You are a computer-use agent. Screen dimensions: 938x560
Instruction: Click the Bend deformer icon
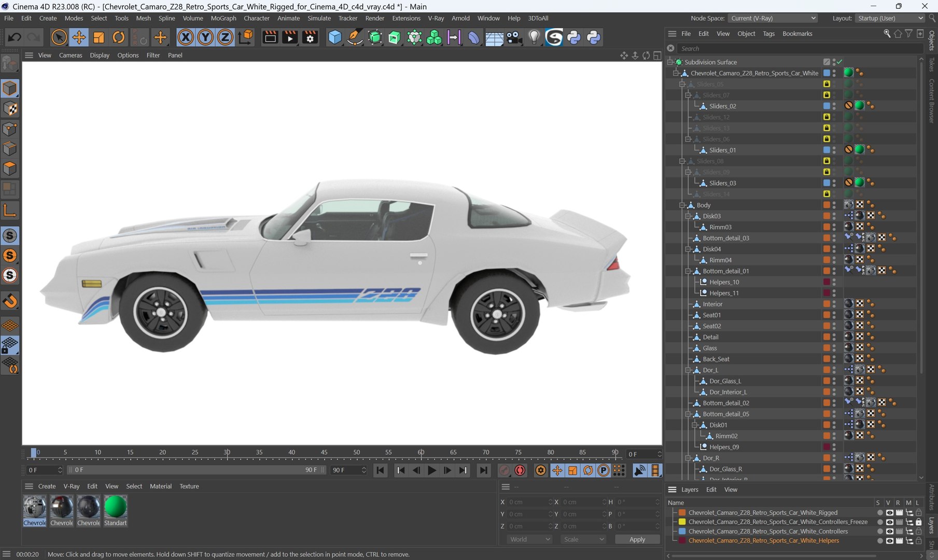[x=474, y=37]
